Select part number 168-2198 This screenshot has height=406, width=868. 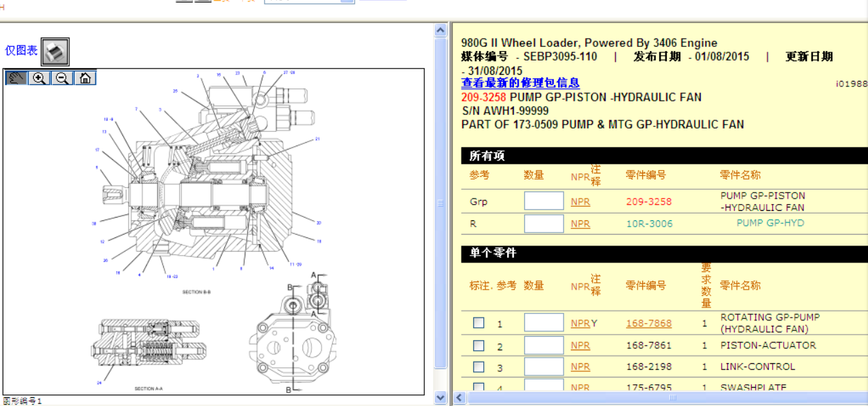pos(648,367)
